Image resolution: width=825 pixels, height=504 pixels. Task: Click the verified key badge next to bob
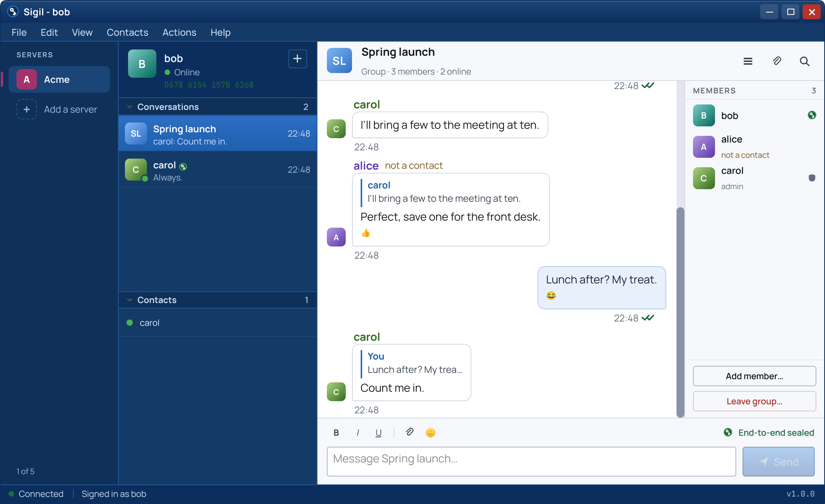click(812, 115)
